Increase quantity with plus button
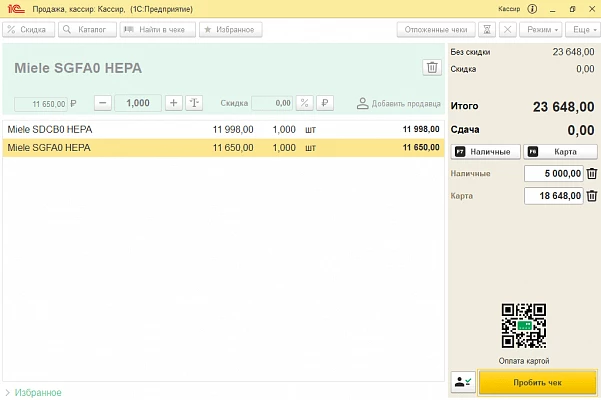Viewport: 601px width, 400px height. coord(174,103)
